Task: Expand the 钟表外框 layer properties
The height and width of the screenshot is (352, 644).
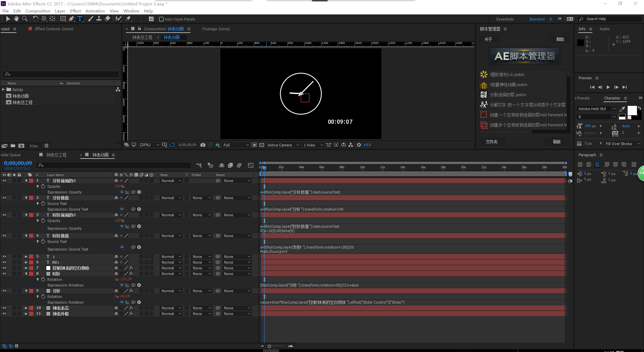Action: [26, 314]
